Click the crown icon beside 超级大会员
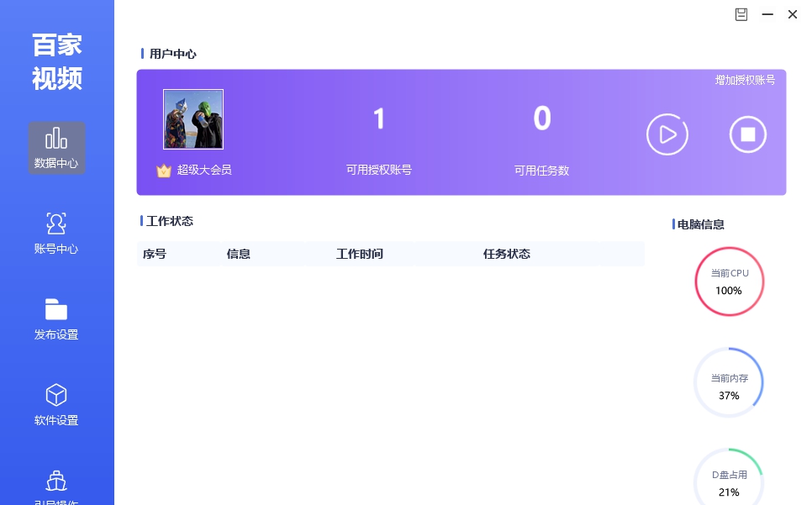Viewport: 812px width, 505px height. pyautogui.click(x=163, y=170)
